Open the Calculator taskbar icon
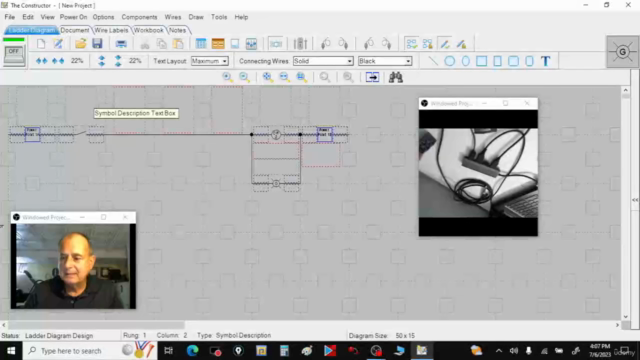Screen dimensions: 640x360 (x=284, y=351)
